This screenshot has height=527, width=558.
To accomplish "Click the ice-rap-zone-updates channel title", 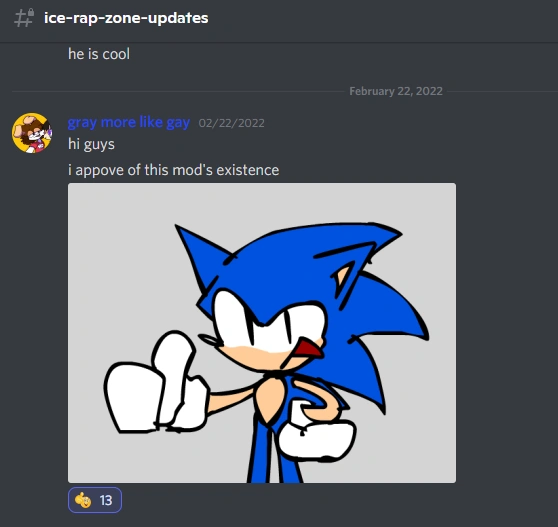I will point(126,18).
